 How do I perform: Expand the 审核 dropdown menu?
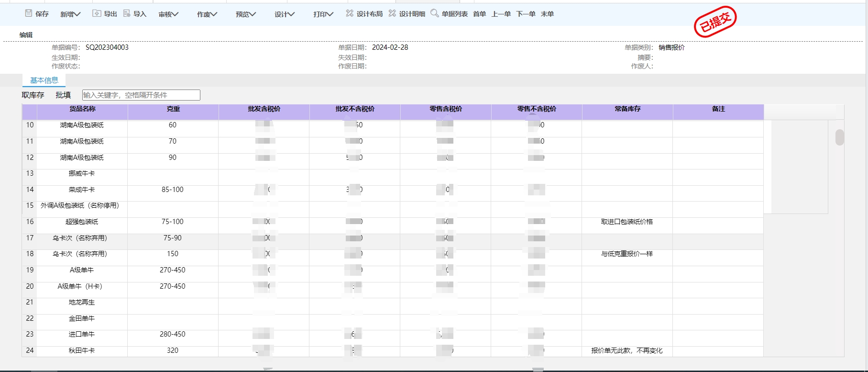click(x=168, y=14)
